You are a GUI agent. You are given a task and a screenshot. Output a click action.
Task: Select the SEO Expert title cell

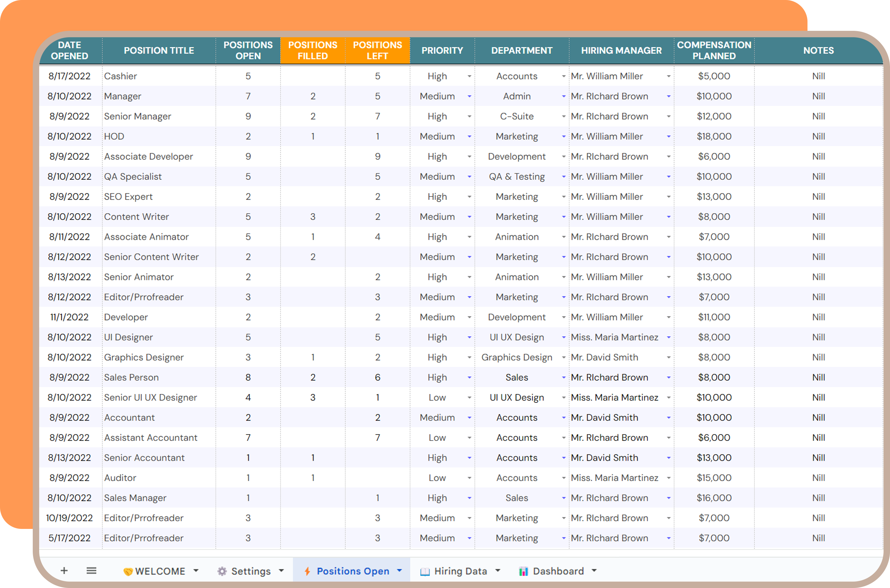[x=159, y=197]
